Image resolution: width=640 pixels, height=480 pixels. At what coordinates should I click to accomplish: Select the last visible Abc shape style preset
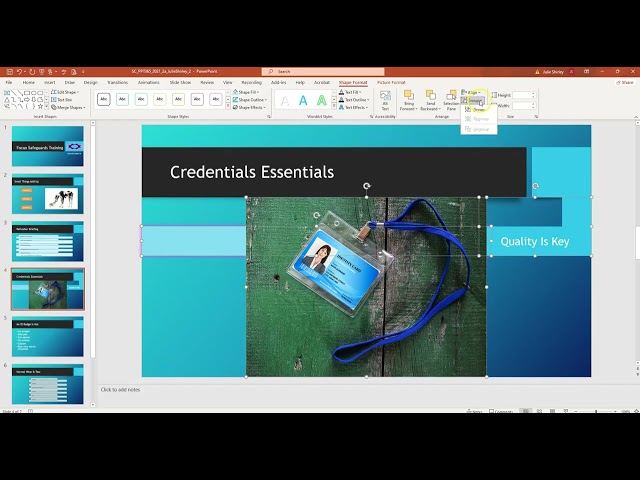pyautogui.click(x=216, y=99)
